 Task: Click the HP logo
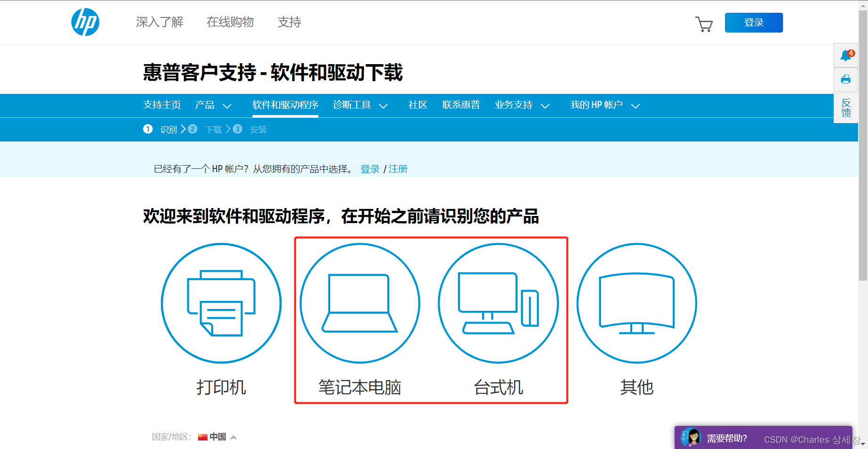click(85, 22)
